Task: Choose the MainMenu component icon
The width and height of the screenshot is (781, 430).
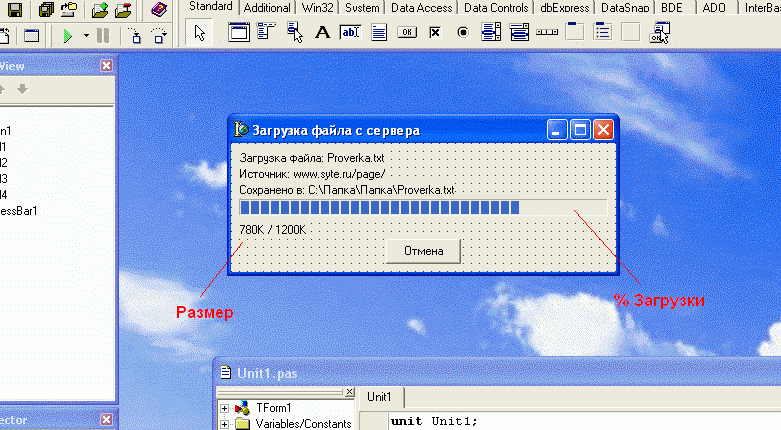Action: pos(266,33)
